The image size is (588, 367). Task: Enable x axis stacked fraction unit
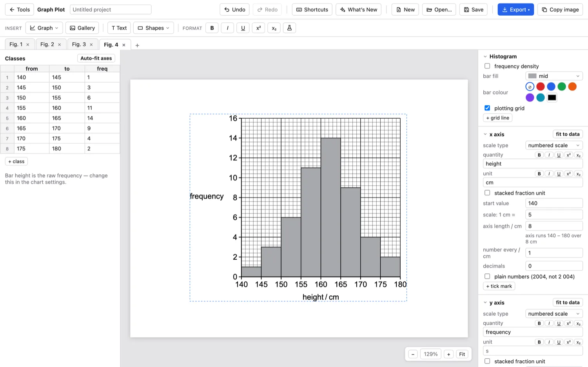tap(487, 193)
